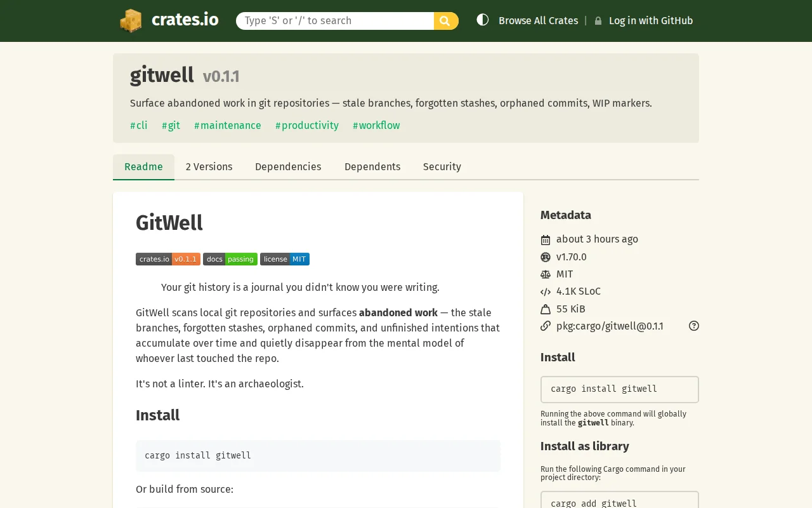Click the docs passing badge
812x508 pixels.
(x=230, y=259)
